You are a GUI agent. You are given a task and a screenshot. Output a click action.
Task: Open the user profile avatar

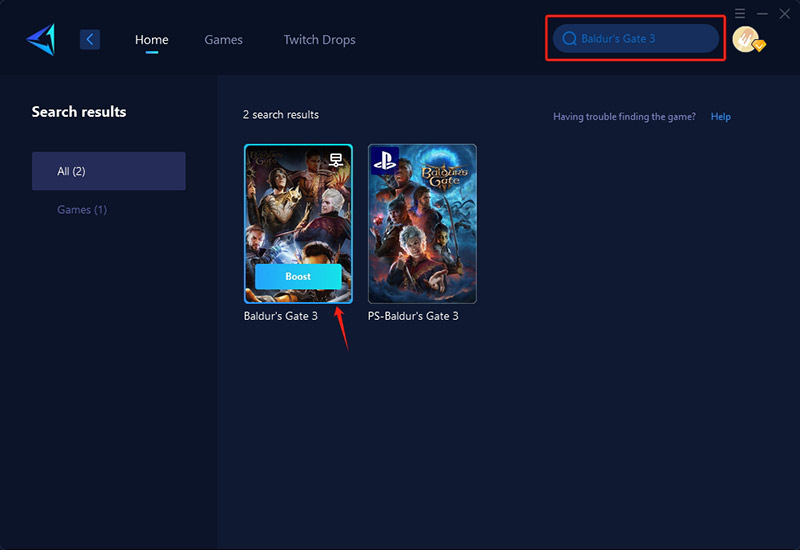tap(746, 39)
